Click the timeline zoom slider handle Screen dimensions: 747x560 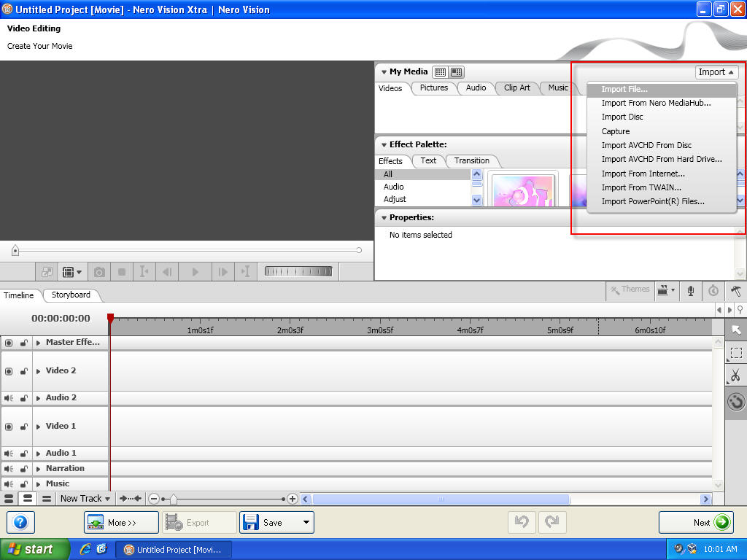(x=174, y=499)
